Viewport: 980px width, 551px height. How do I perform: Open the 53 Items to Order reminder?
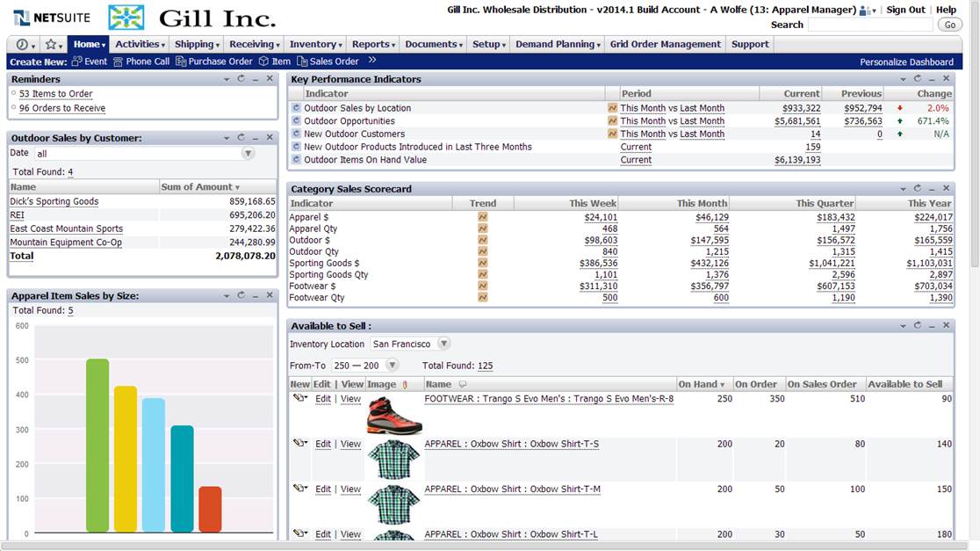tap(55, 94)
